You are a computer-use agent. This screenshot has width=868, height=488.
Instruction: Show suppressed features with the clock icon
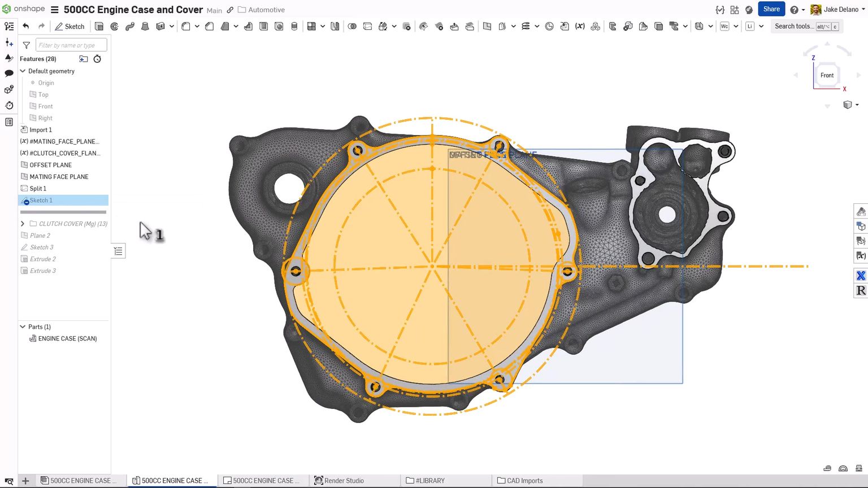point(97,59)
